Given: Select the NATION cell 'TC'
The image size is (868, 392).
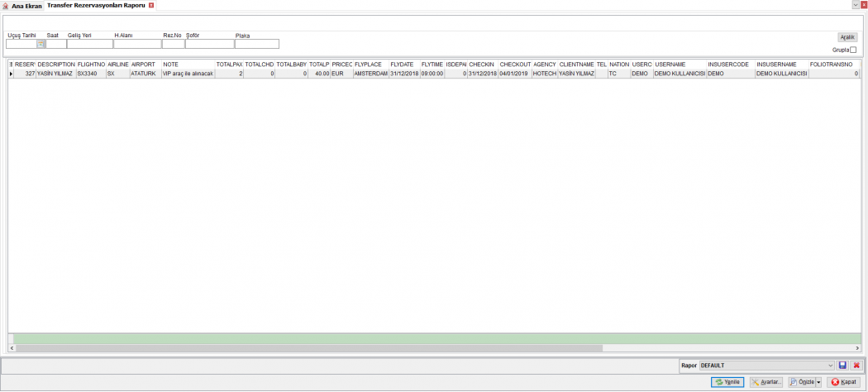Looking at the screenshot, I should point(619,73).
